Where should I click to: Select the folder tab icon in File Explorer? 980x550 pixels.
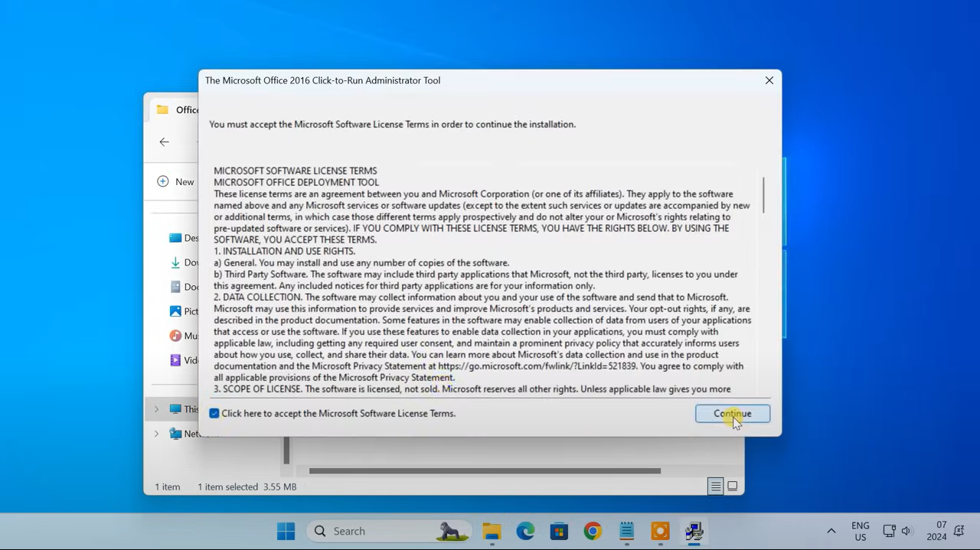(162, 109)
